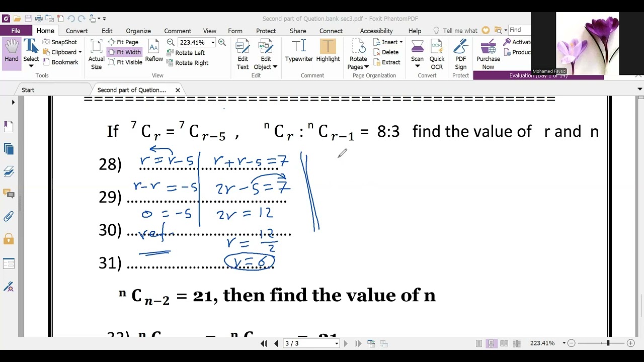Click Purchase Now
Image resolution: width=644 pixels, height=362 pixels.
coord(488,54)
